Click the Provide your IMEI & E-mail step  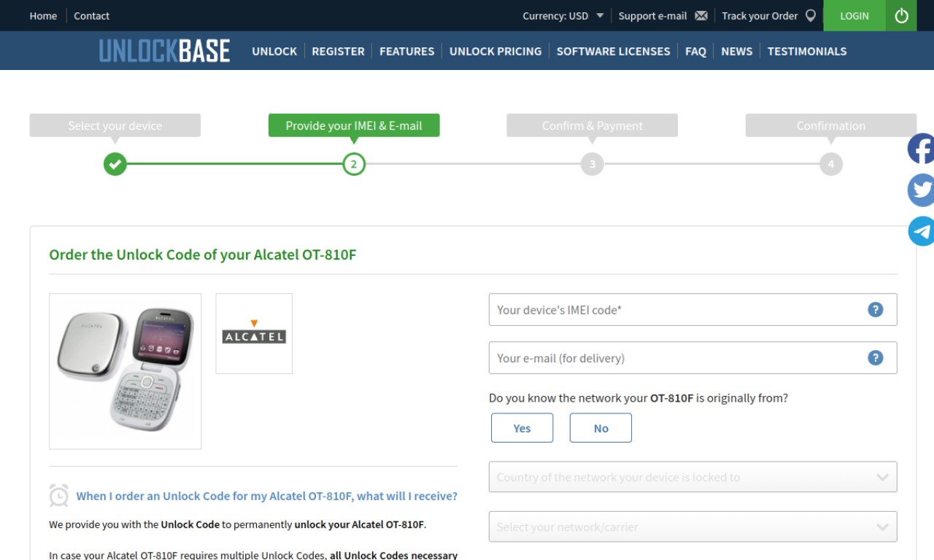point(354,125)
